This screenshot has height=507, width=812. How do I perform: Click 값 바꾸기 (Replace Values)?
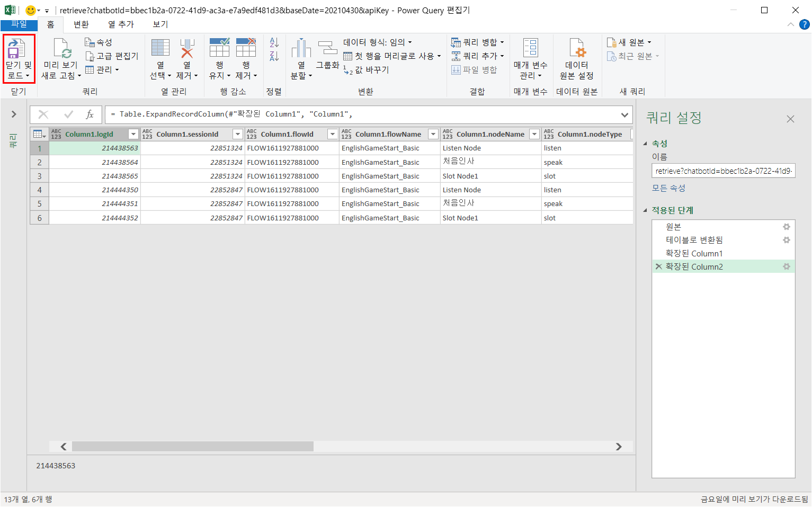click(x=366, y=70)
